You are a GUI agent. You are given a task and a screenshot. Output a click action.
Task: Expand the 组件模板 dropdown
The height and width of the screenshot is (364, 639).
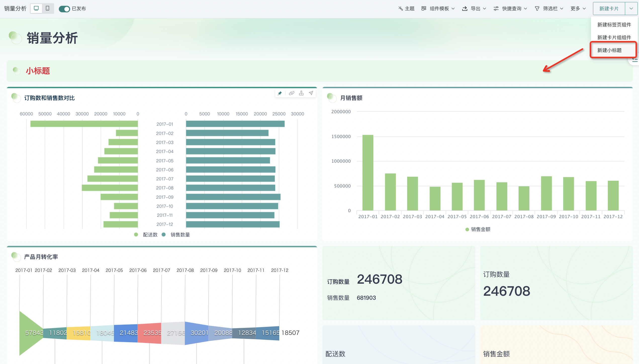(453, 9)
